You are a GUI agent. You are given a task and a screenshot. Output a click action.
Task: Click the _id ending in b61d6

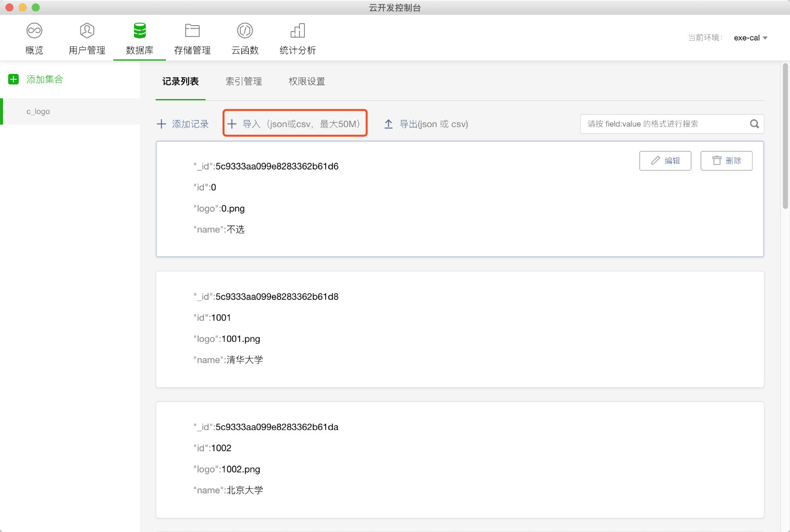click(266, 166)
